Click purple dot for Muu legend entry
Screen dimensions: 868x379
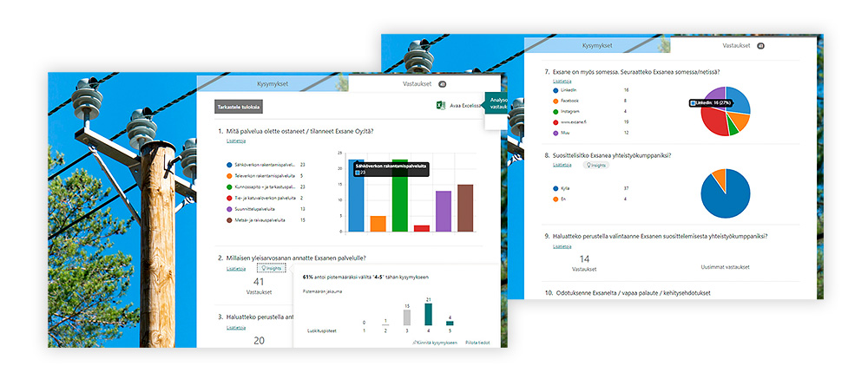click(x=556, y=134)
